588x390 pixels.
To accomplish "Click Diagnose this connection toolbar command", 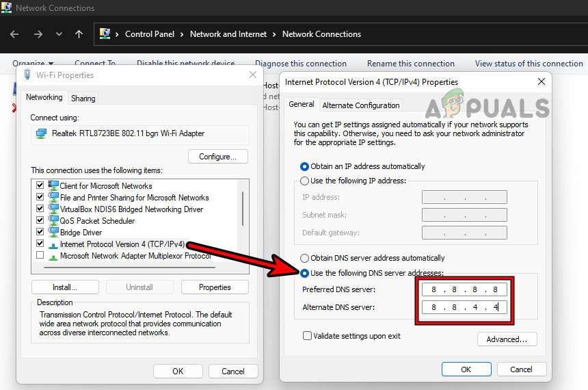I will coord(301,64).
